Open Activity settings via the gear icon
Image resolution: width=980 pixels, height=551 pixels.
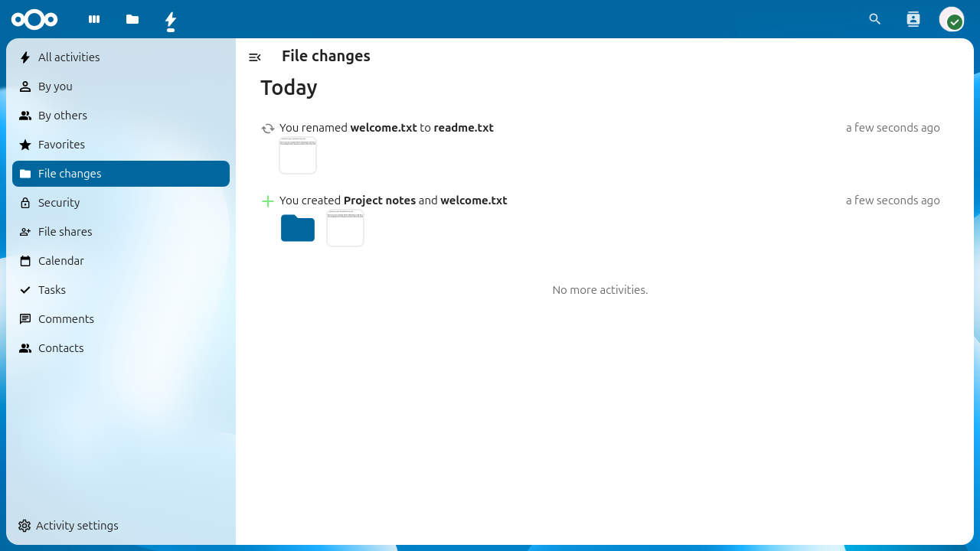click(67, 525)
